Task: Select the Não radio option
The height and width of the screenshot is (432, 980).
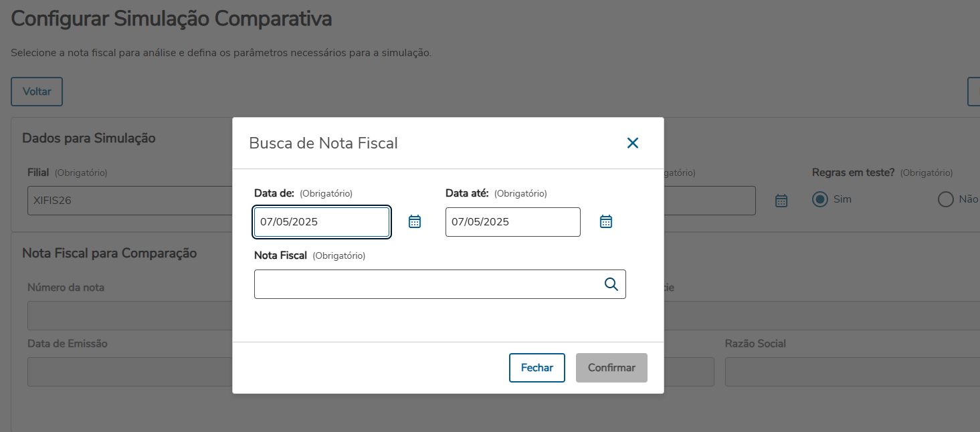Action: pos(945,199)
